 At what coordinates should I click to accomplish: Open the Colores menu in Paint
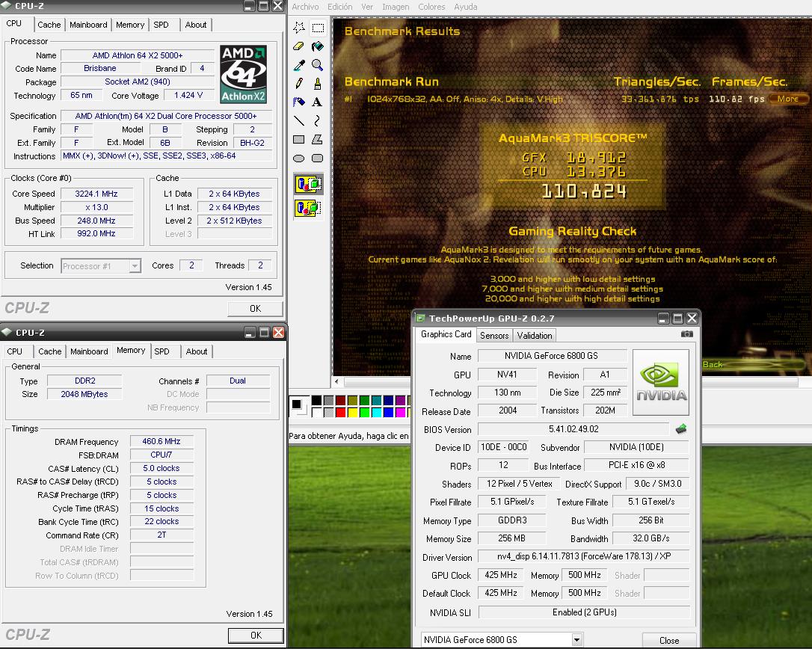pos(431,7)
